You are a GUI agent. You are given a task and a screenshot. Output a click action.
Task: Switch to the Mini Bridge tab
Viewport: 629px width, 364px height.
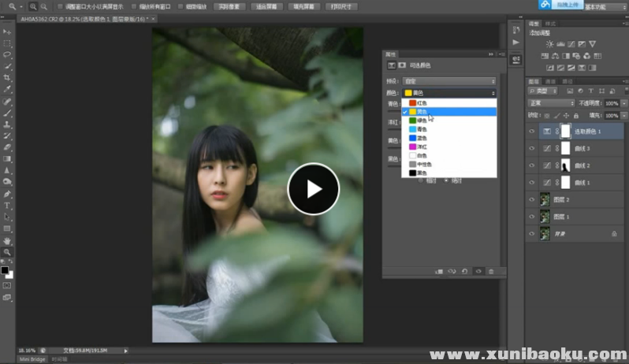point(32,358)
